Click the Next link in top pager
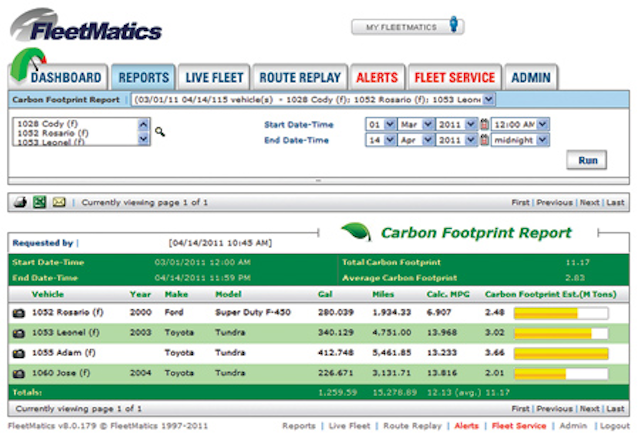Viewport: 640px width, 434px height. pos(589,203)
